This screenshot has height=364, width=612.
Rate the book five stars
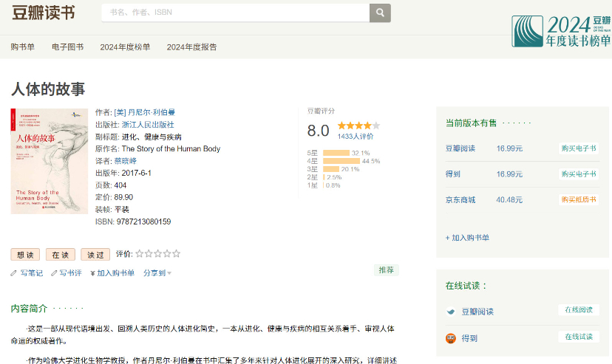177,254
